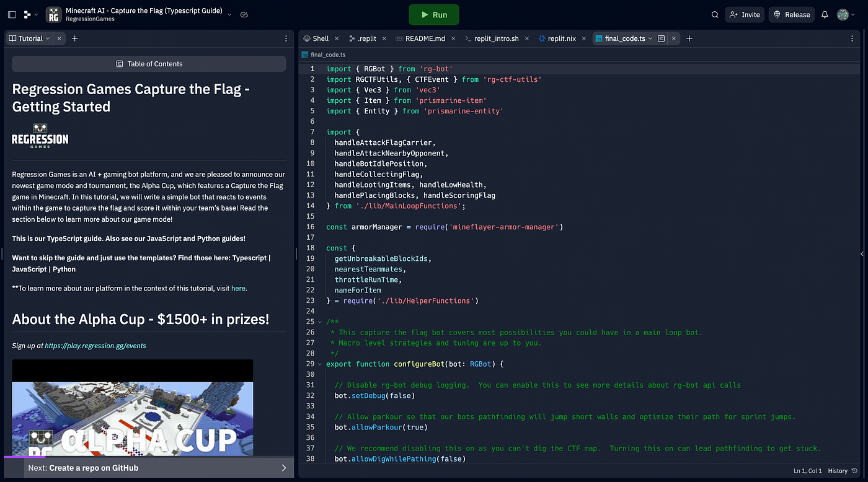The image size is (868, 482).
Task: Click the outline icon on the final_code.ts tab
Action: [662, 38]
